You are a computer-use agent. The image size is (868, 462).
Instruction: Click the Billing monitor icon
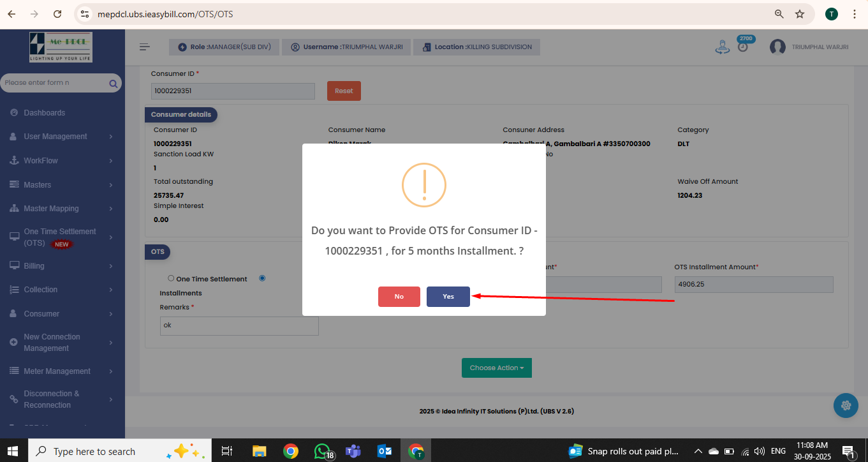(x=14, y=266)
